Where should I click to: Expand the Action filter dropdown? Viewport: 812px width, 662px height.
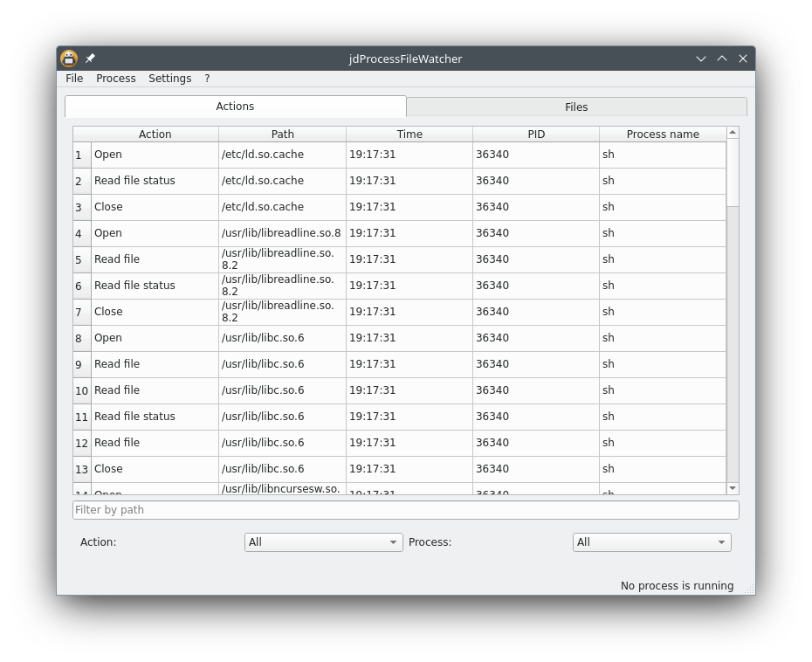click(x=324, y=542)
